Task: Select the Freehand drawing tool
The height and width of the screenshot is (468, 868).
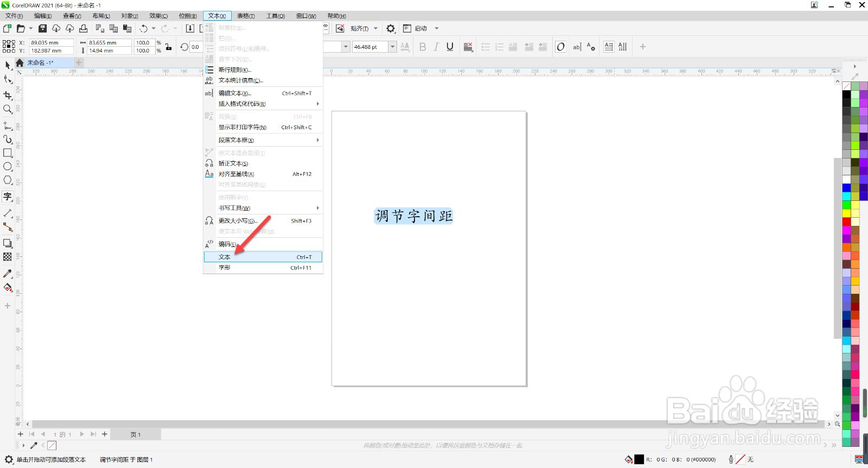Action: pyautogui.click(x=8, y=125)
